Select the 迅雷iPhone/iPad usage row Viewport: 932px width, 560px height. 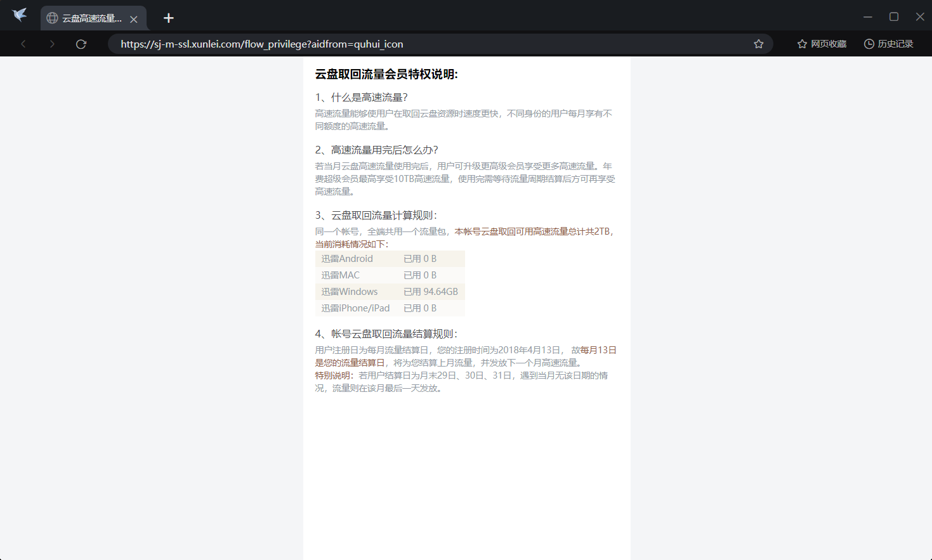point(390,308)
